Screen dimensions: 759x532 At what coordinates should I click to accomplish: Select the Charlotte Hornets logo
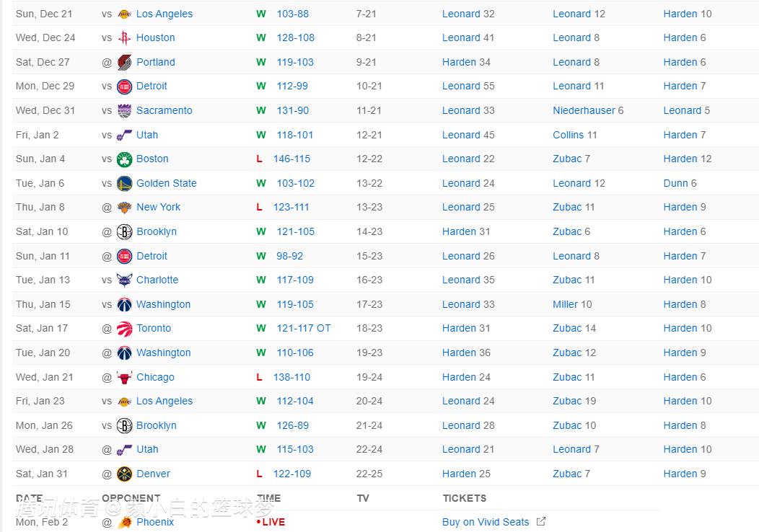click(124, 280)
